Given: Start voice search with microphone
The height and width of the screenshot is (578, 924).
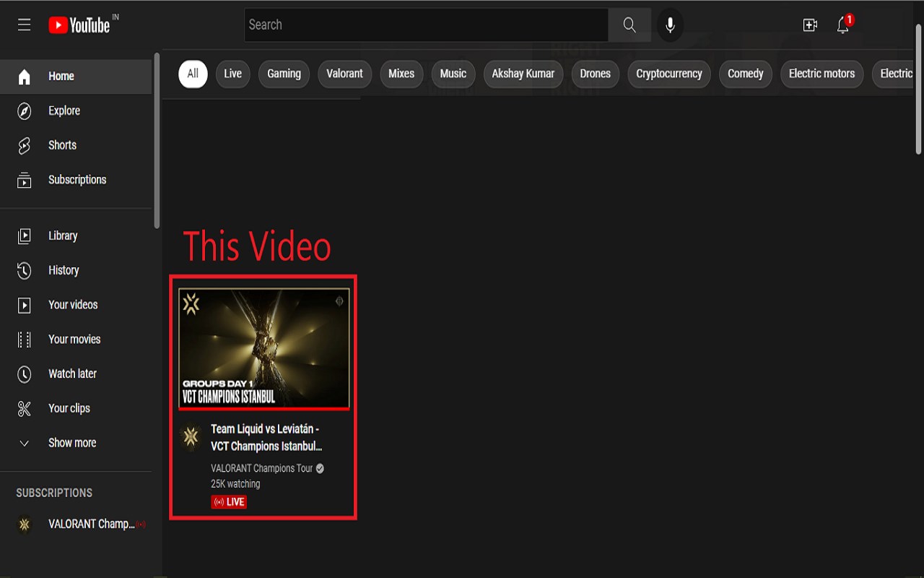Looking at the screenshot, I should 670,25.
